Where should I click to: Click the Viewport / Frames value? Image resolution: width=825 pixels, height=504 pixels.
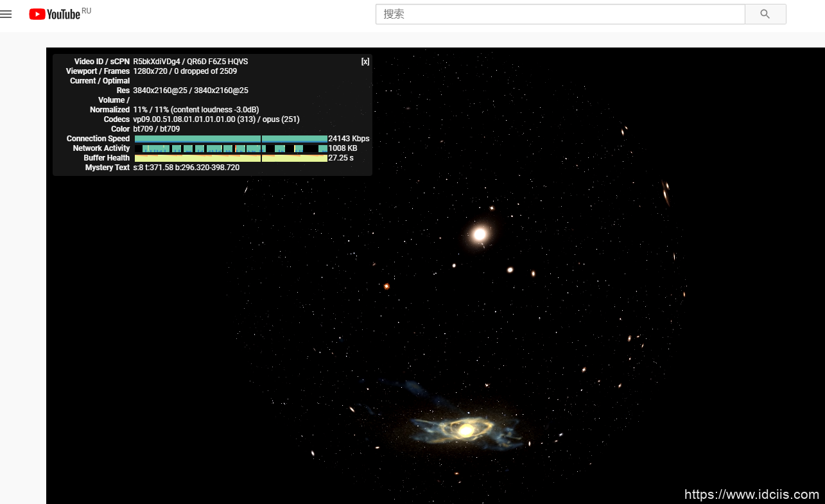[x=185, y=71]
